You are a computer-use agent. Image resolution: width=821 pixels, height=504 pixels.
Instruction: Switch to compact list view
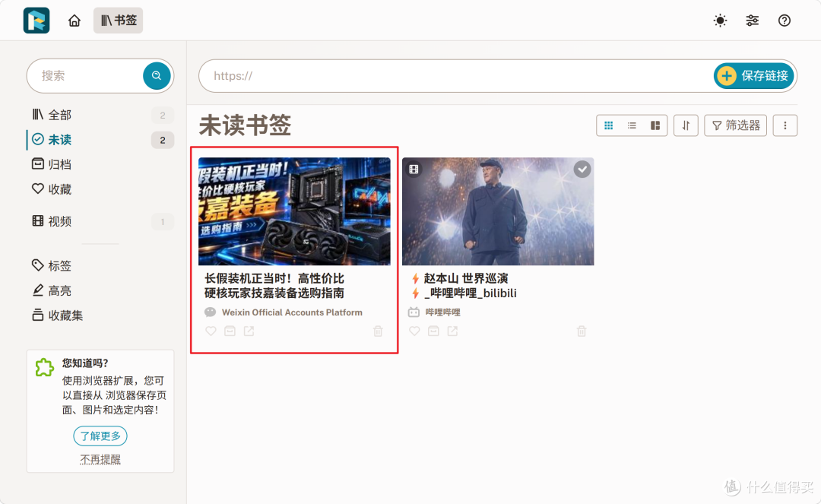coord(632,125)
